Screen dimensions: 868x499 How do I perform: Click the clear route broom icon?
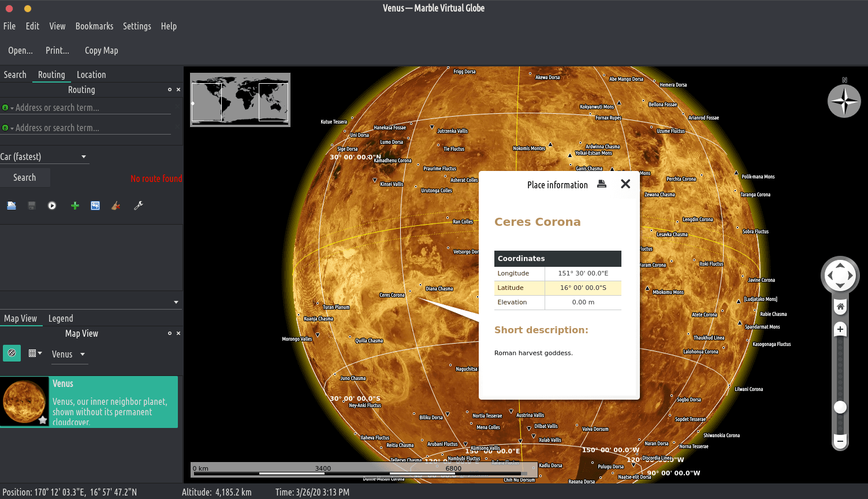(x=116, y=206)
